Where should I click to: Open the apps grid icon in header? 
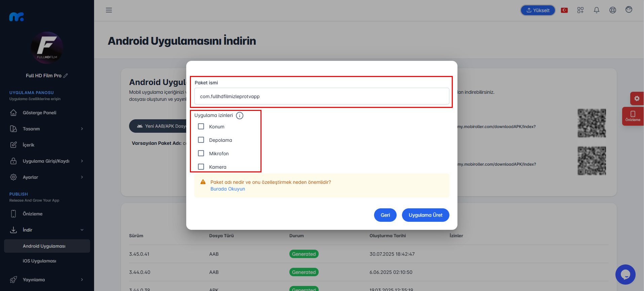pos(580,10)
